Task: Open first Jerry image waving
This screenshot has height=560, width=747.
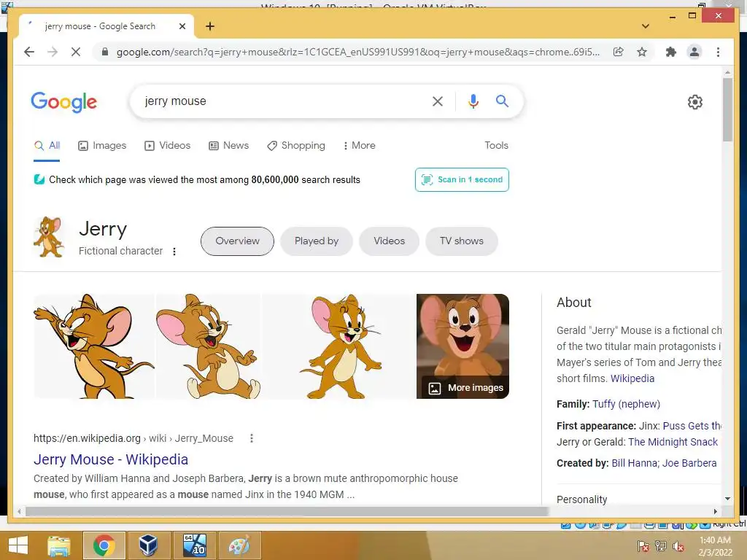Action: 94,346
